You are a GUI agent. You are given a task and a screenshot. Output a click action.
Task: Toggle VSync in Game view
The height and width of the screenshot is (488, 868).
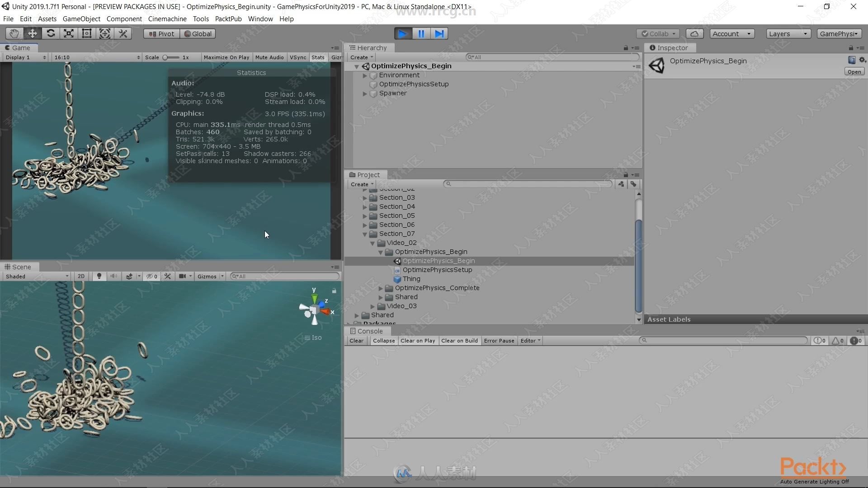pos(298,57)
